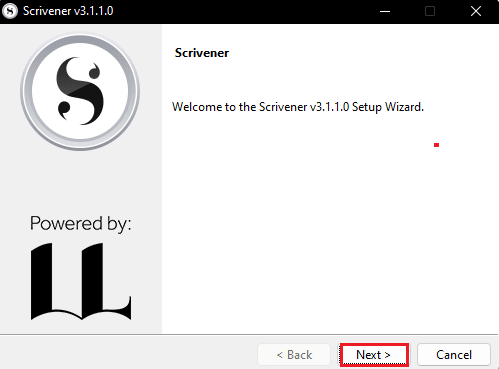Screen dimensions: 499x369
Task: Minimize the Scrivener installer window
Action: [385, 11]
